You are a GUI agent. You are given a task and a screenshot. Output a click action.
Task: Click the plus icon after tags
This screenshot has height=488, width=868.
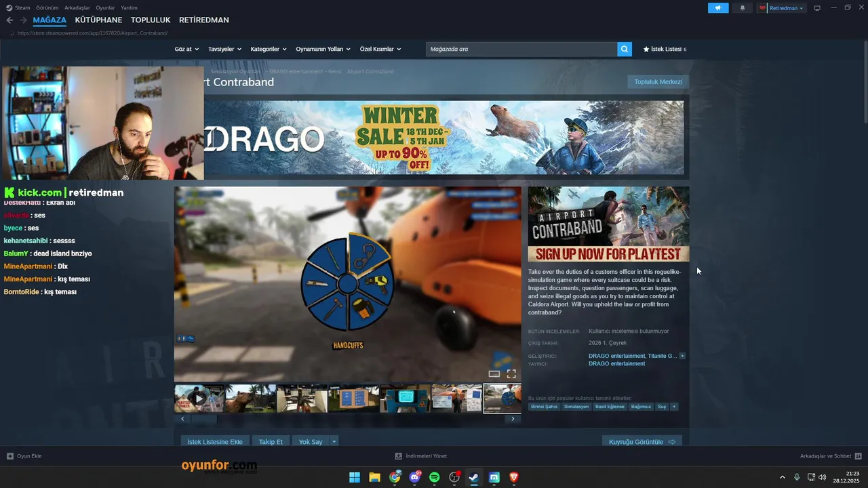pos(674,407)
